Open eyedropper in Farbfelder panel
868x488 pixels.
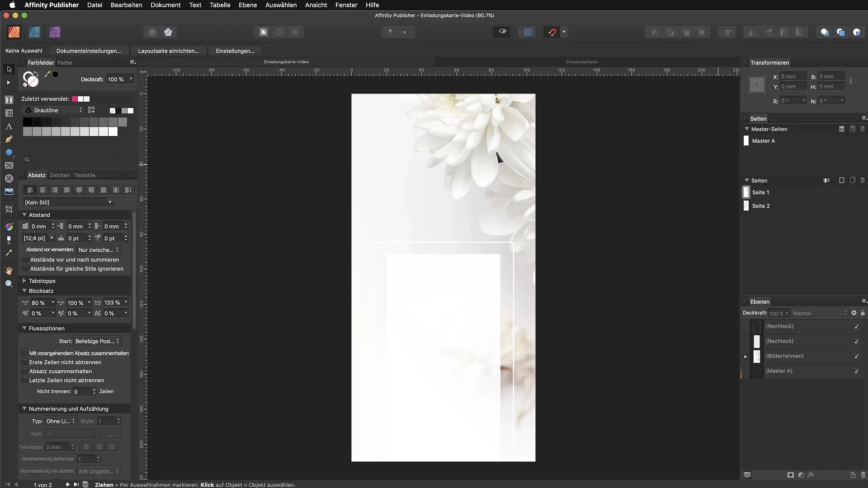click(47, 75)
